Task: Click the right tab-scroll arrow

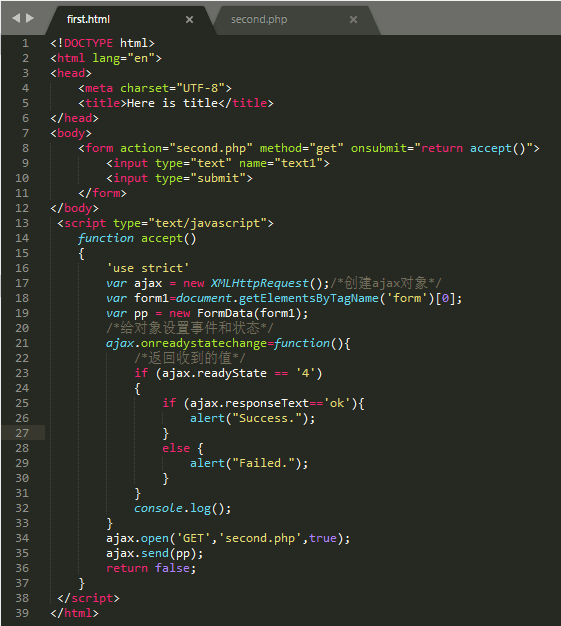Action: tap(30, 18)
